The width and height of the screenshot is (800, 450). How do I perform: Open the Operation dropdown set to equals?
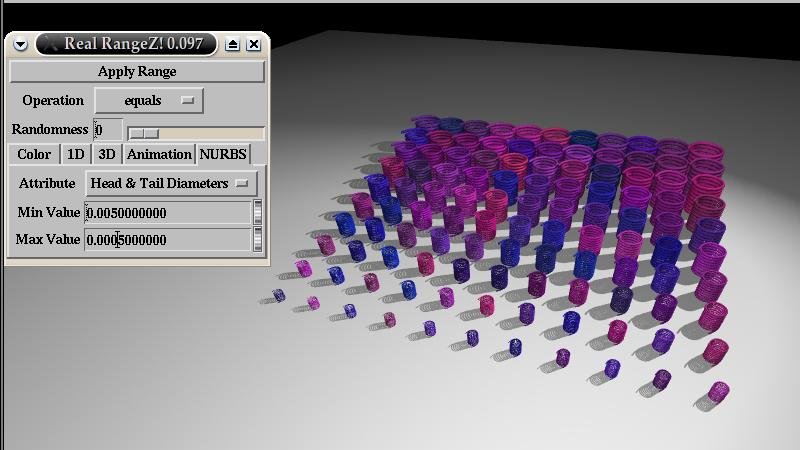pyautogui.click(x=149, y=101)
